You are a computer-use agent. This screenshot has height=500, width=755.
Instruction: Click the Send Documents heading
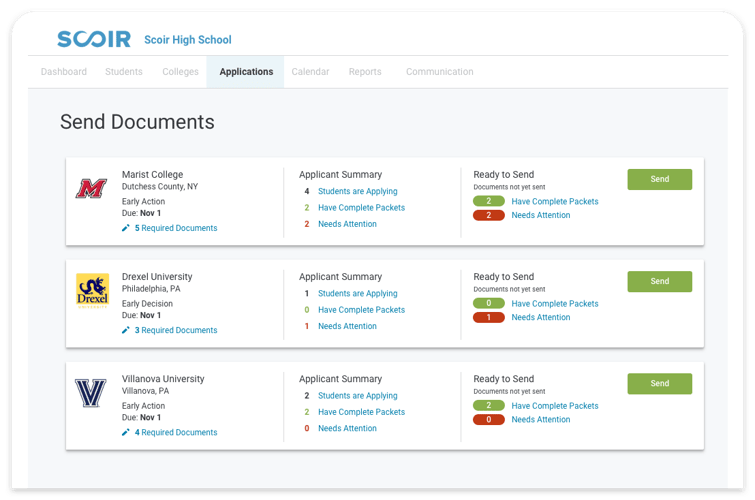(x=137, y=122)
